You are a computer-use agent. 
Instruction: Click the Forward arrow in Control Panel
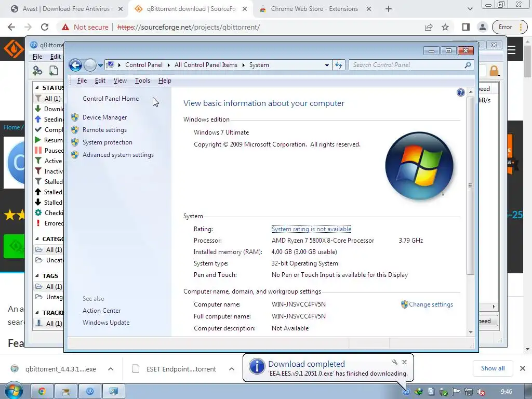(x=90, y=65)
